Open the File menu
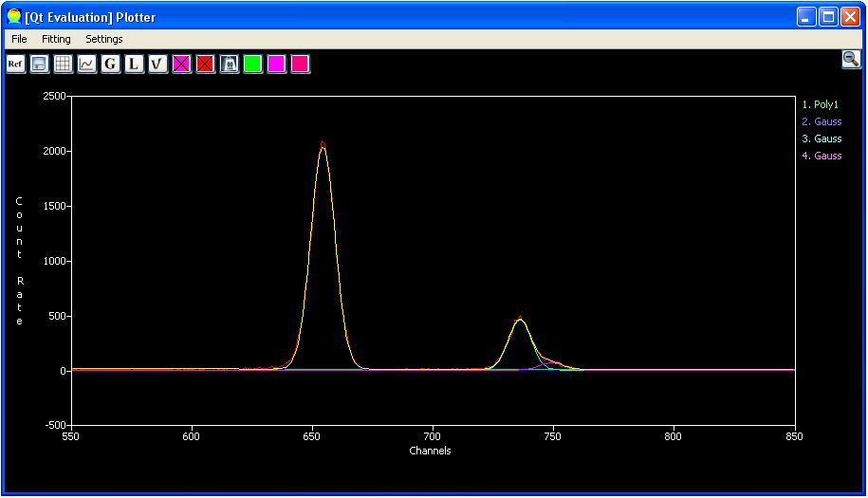 19,39
